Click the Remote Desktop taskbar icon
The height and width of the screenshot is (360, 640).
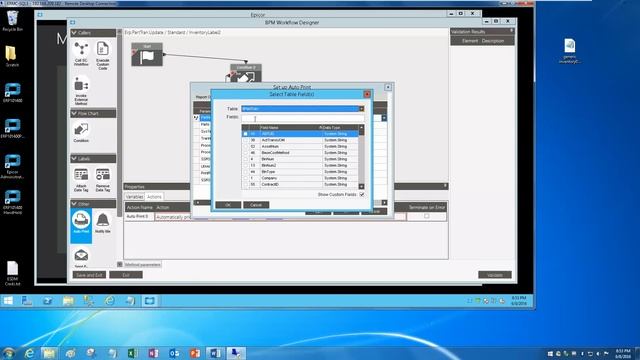[x=236, y=353]
